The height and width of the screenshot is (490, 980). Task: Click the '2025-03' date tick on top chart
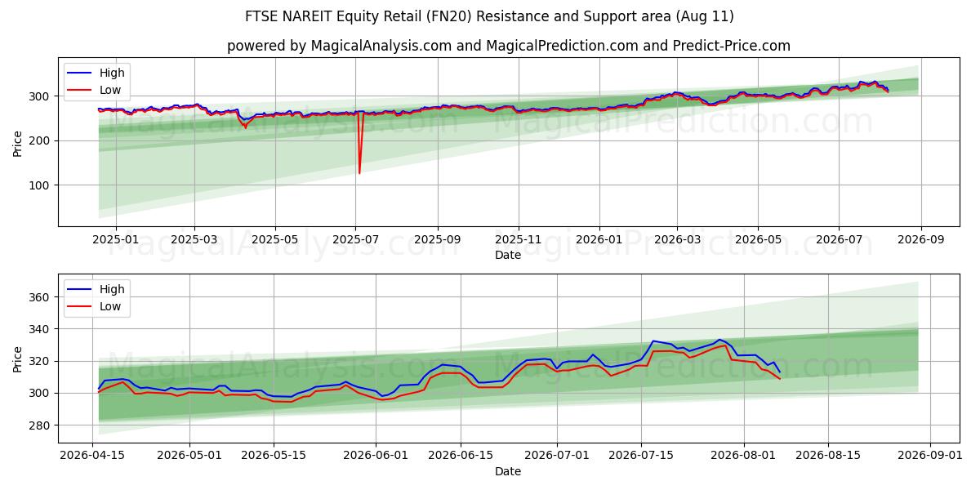194,240
